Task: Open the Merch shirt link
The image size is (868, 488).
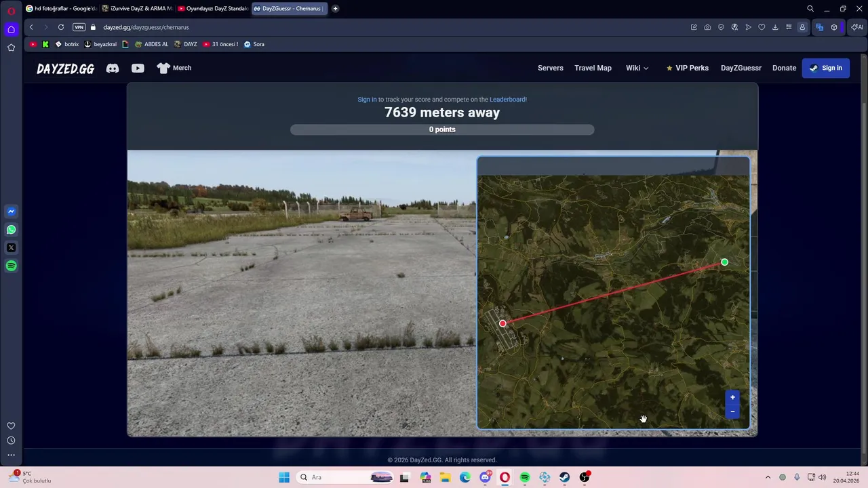Action: [174, 68]
